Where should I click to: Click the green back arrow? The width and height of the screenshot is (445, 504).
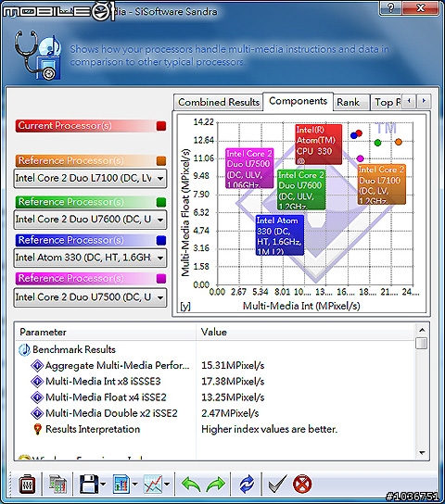coord(191,485)
